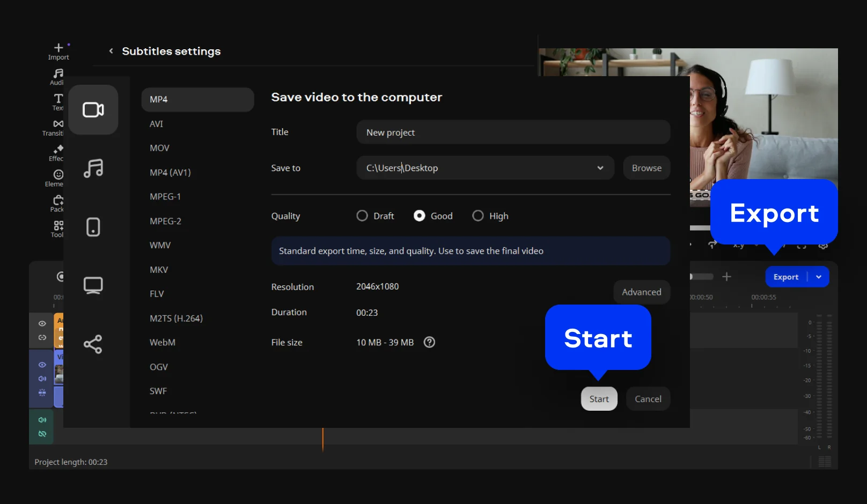Click the grey Start button
Image resolution: width=867 pixels, height=504 pixels.
[x=599, y=399]
